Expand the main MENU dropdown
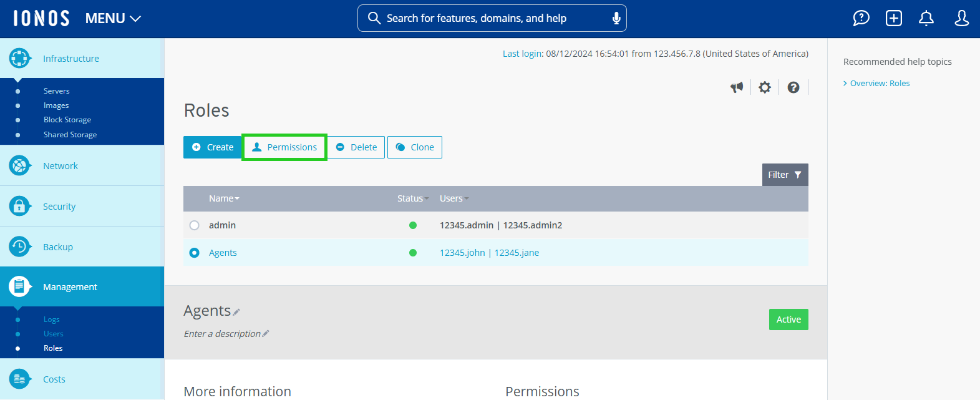The height and width of the screenshot is (400, 980). (x=113, y=19)
